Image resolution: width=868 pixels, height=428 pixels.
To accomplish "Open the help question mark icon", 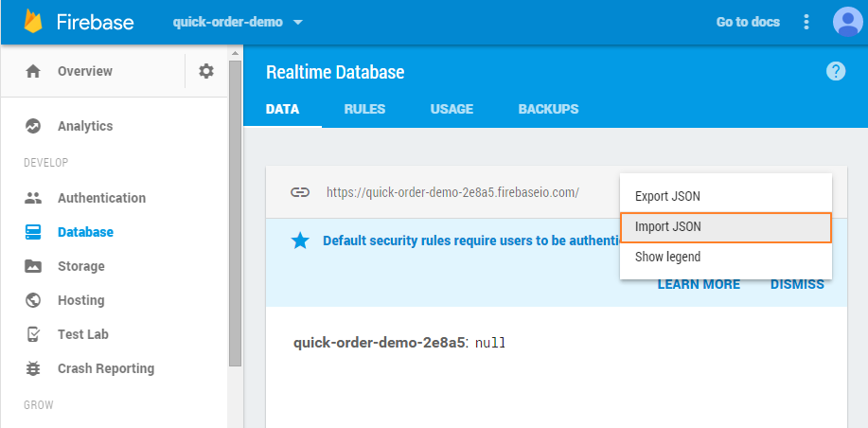I will (836, 71).
